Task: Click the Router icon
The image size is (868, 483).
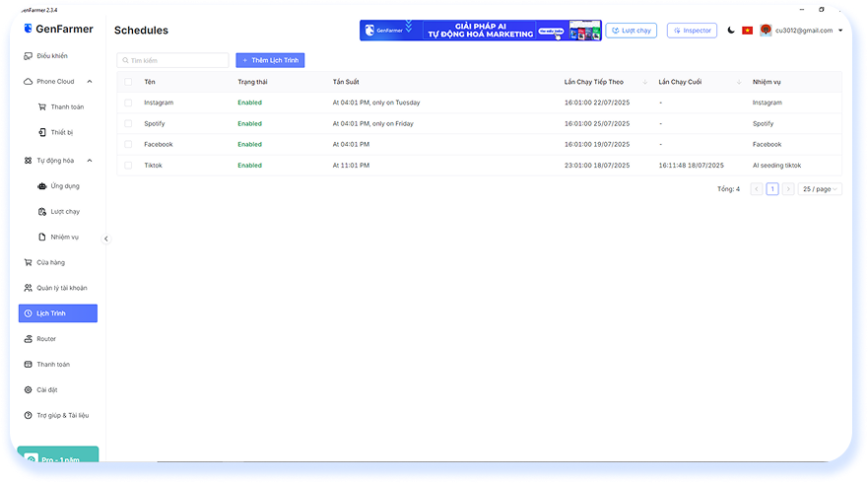Action: [28, 339]
